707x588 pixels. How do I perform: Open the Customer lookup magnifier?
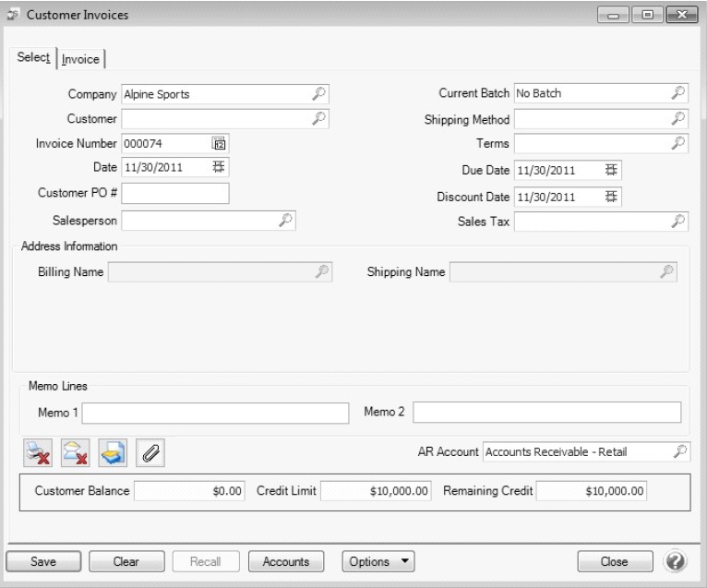318,118
